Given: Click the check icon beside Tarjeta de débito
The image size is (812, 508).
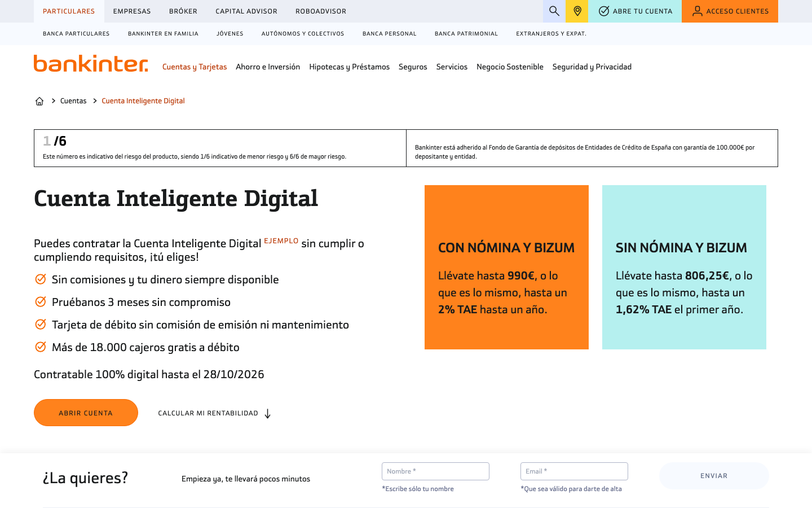Looking at the screenshot, I should pyautogui.click(x=41, y=324).
